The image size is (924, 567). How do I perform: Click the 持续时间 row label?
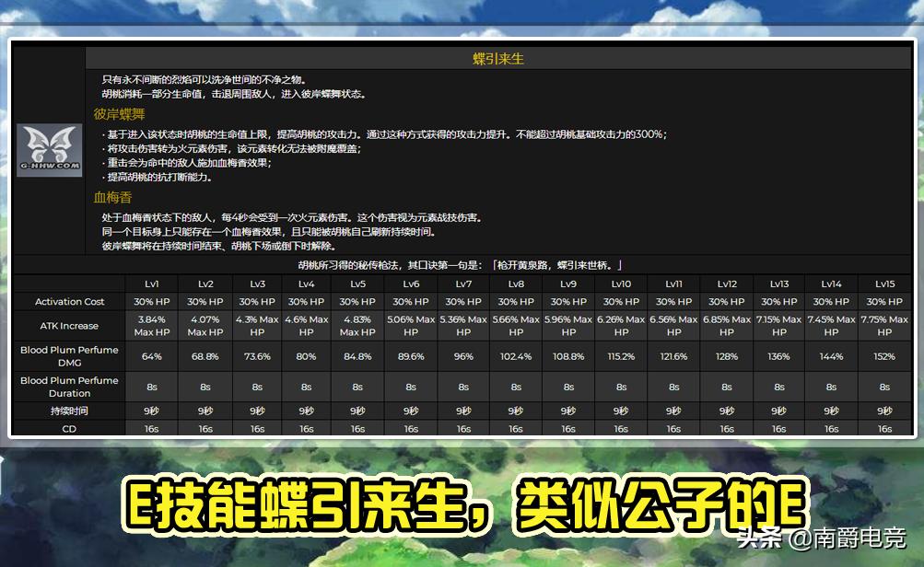(69, 411)
